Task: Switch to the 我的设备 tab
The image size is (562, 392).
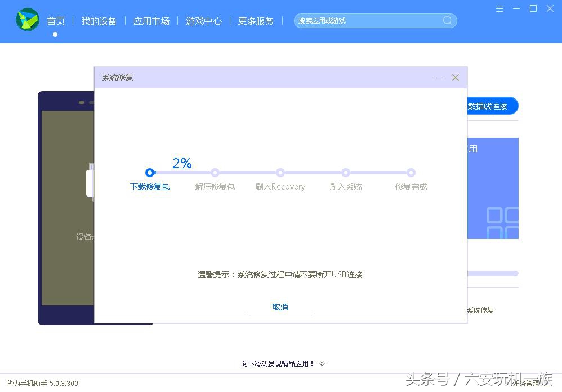Action: tap(99, 21)
